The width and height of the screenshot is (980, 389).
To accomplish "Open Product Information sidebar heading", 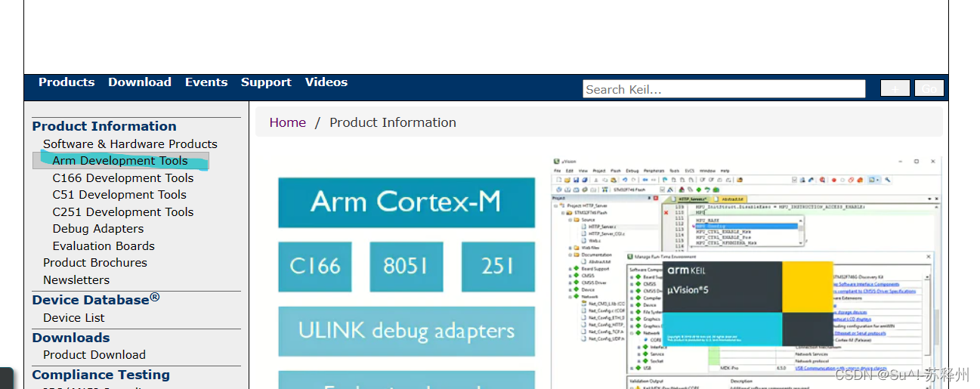I will point(104,126).
